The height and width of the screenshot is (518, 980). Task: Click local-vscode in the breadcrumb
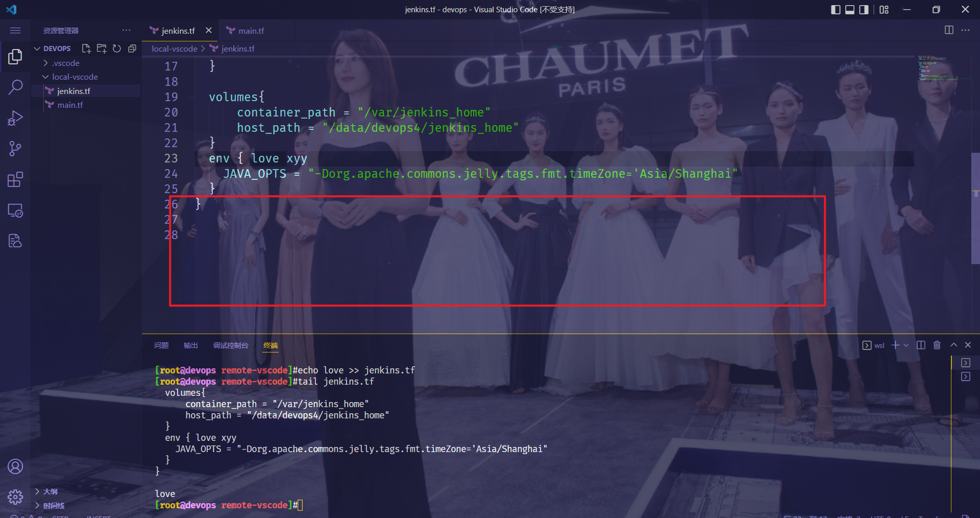(175, 49)
